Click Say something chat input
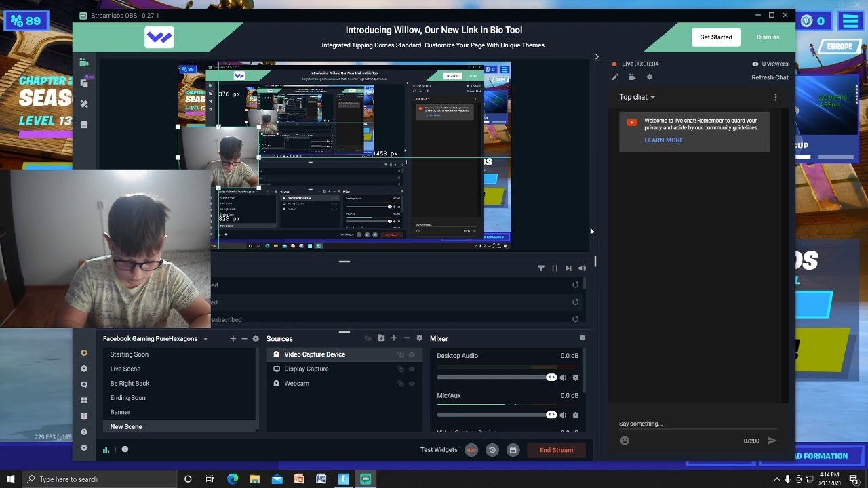This screenshot has width=868, height=488. (x=698, y=424)
